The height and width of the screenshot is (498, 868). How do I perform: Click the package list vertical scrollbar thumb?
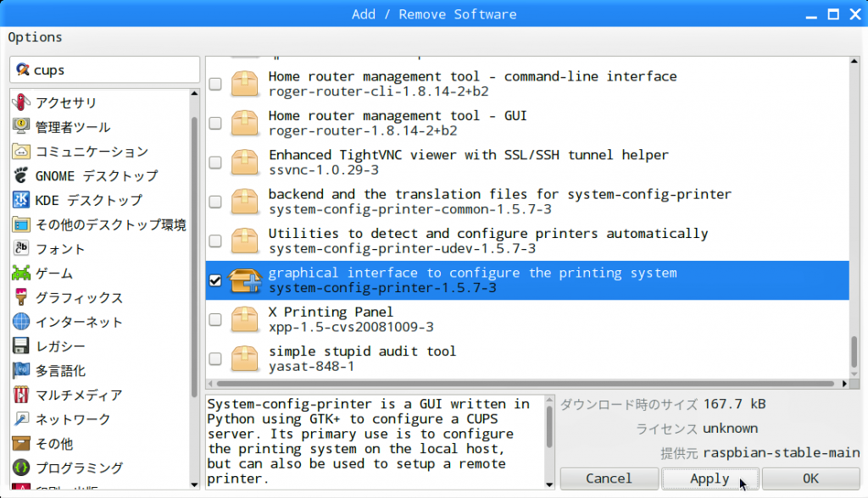[x=854, y=351]
